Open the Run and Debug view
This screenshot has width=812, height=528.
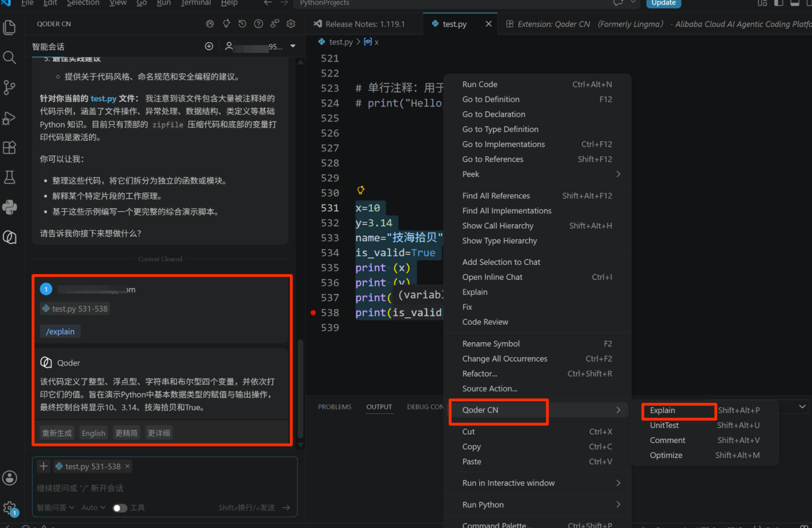pyautogui.click(x=10, y=118)
